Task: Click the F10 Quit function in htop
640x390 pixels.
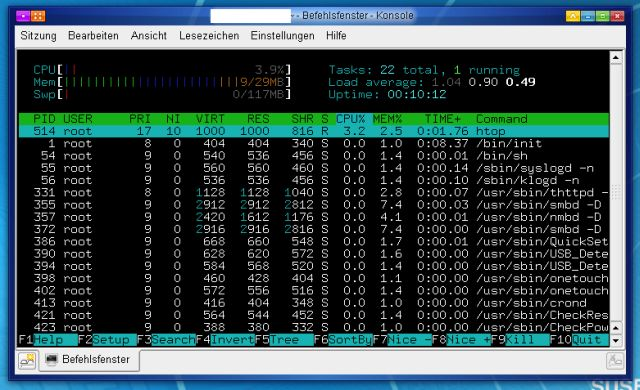Action: (579, 340)
